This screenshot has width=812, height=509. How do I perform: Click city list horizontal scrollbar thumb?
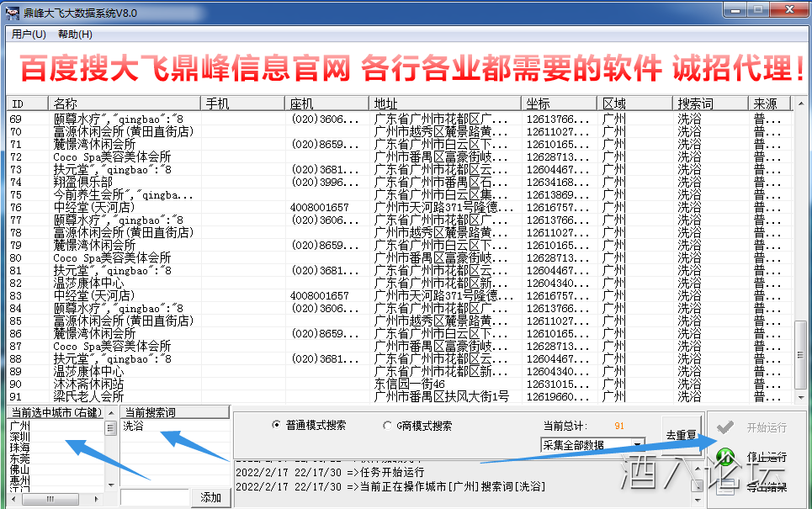click(x=50, y=499)
